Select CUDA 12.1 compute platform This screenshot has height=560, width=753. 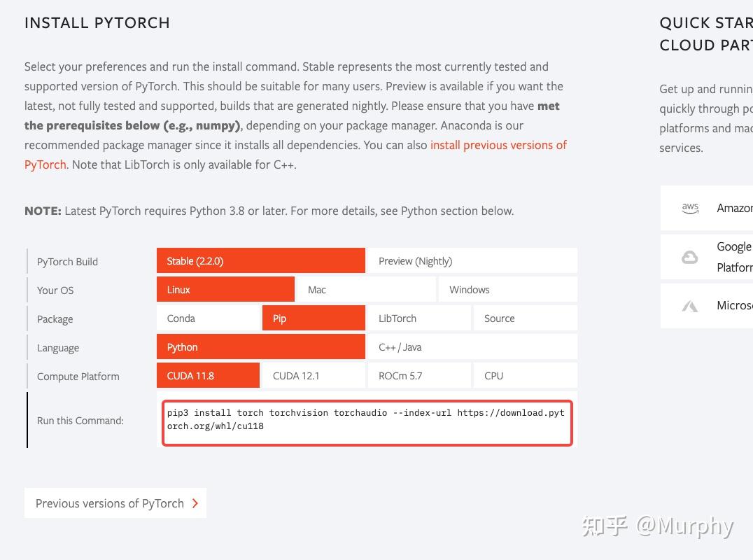314,376
